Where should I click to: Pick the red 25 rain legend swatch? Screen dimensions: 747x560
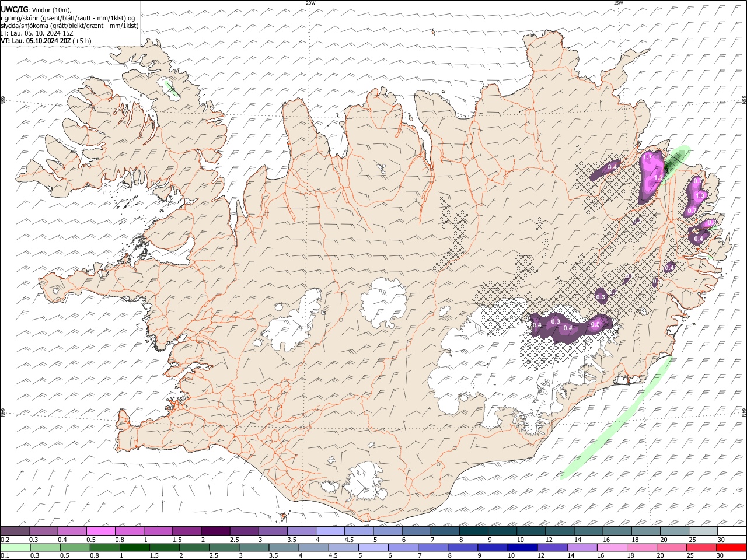click(x=702, y=548)
